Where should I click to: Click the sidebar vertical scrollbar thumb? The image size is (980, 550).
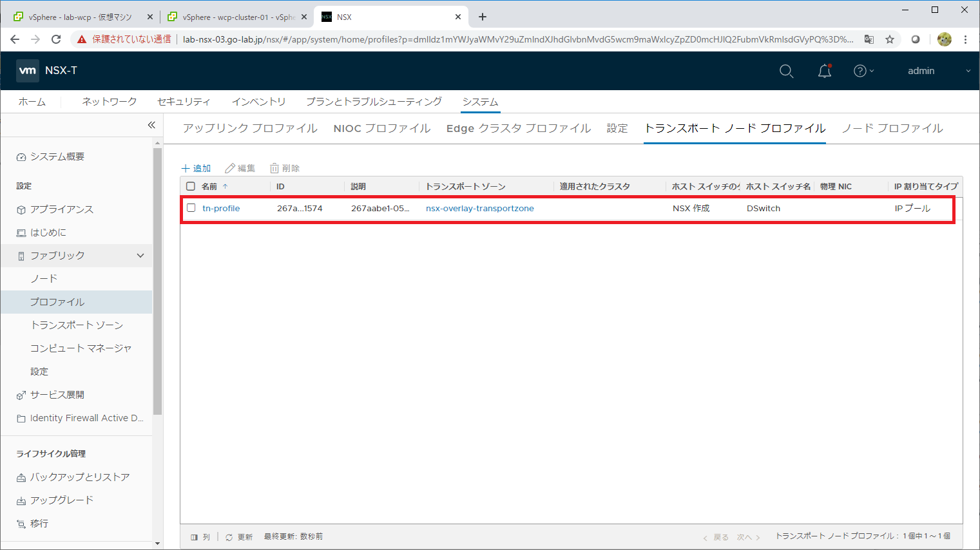pyautogui.click(x=158, y=281)
